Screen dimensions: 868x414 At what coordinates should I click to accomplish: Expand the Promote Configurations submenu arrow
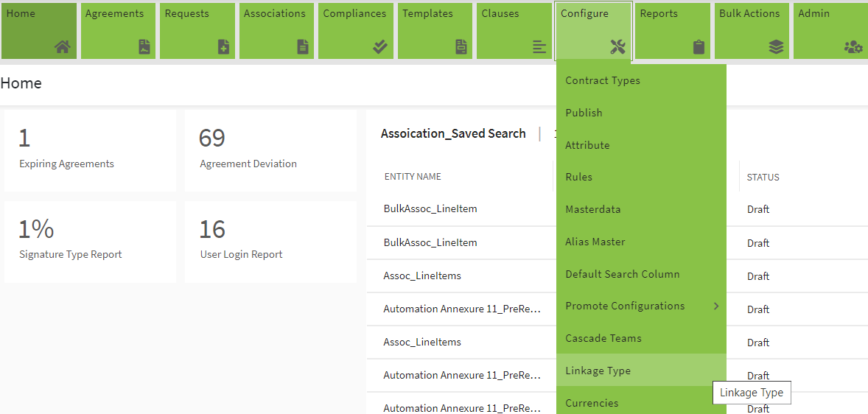click(715, 306)
